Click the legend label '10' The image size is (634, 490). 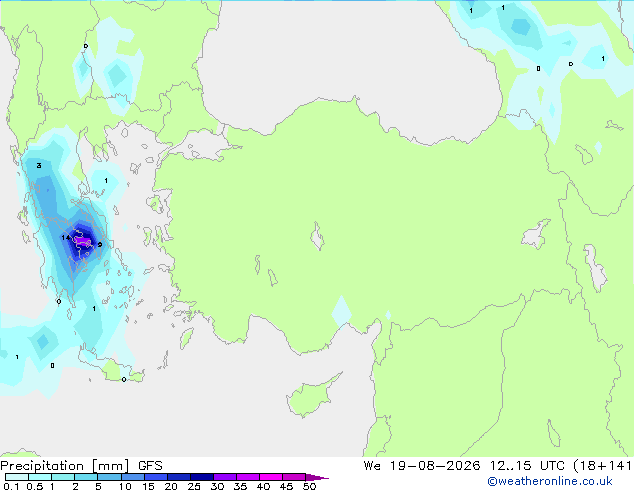point(125,486)
